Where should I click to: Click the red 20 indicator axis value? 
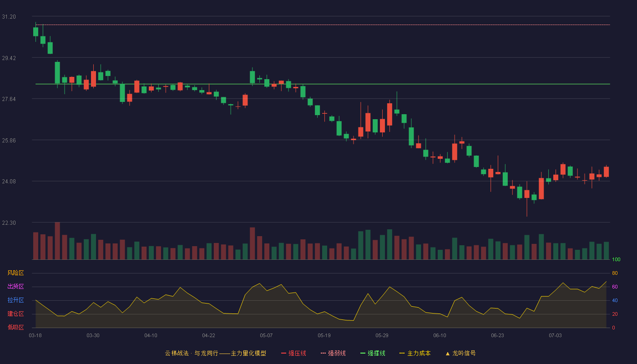[x=615, y=314]
